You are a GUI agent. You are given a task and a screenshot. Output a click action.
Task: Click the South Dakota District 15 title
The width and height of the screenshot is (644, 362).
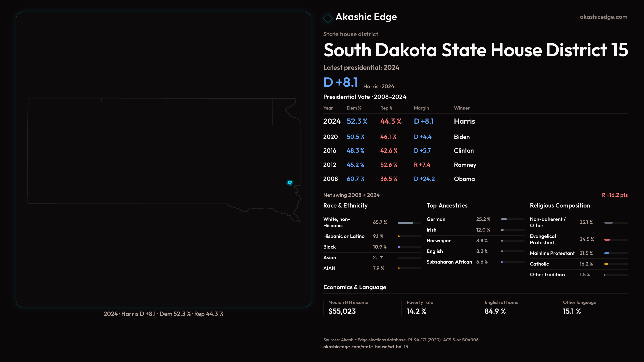[x=475, y=50]
